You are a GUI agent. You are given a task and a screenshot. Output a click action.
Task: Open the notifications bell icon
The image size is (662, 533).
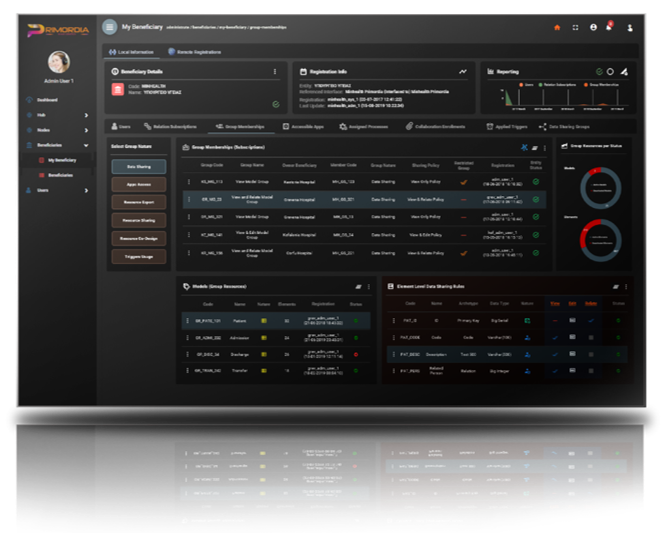(608, 27)
